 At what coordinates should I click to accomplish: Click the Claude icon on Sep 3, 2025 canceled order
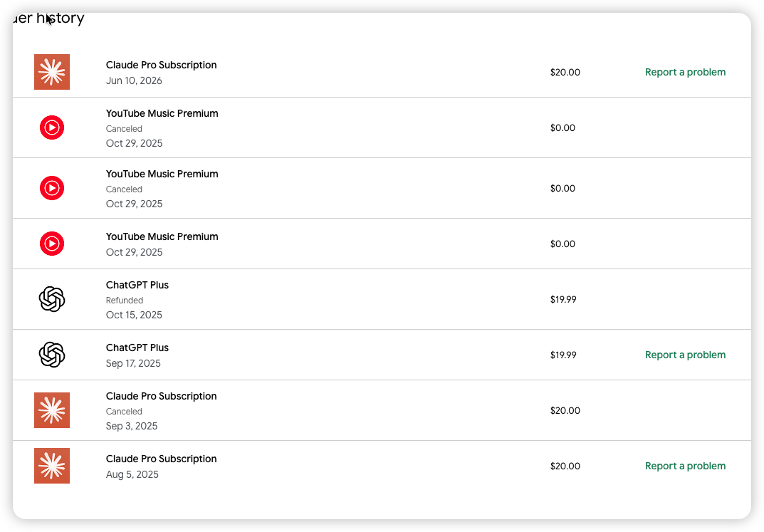tap(52, 410)
